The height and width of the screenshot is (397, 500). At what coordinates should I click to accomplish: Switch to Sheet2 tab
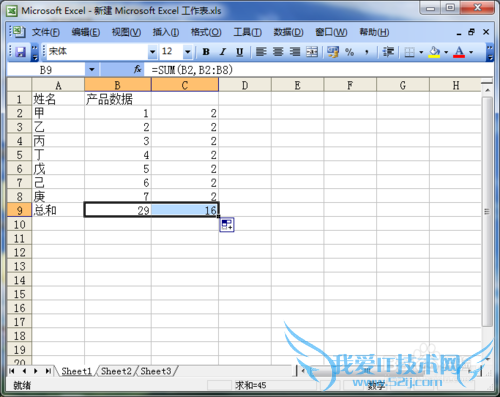(116, 371)
